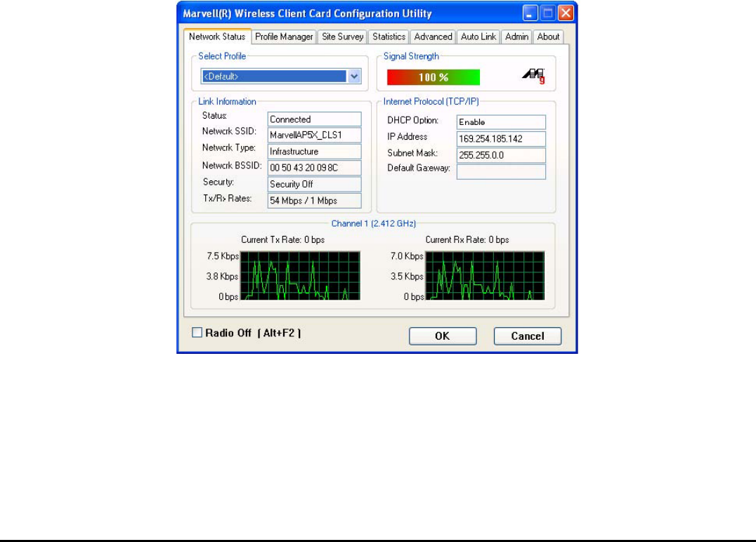Click the DHCP Option Enable field

(501, 122)
